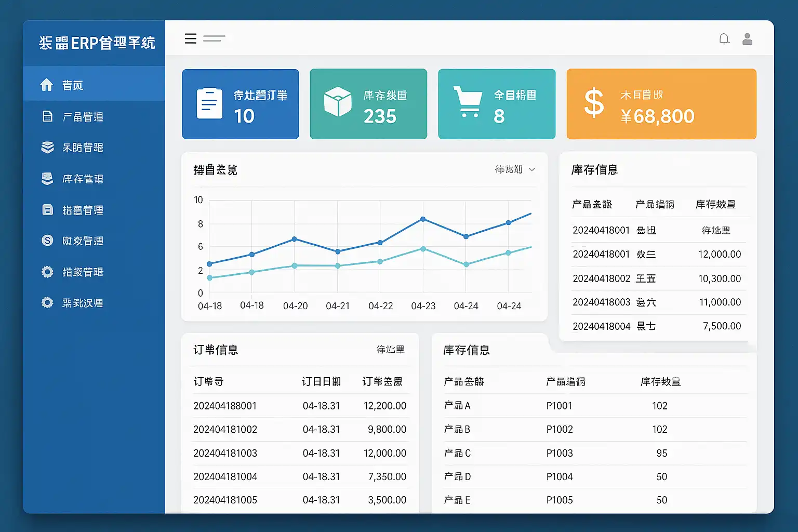This screenshot has height=532, width=798.
Task: Click the cube box icon beside 235
Action: [338, 101]
